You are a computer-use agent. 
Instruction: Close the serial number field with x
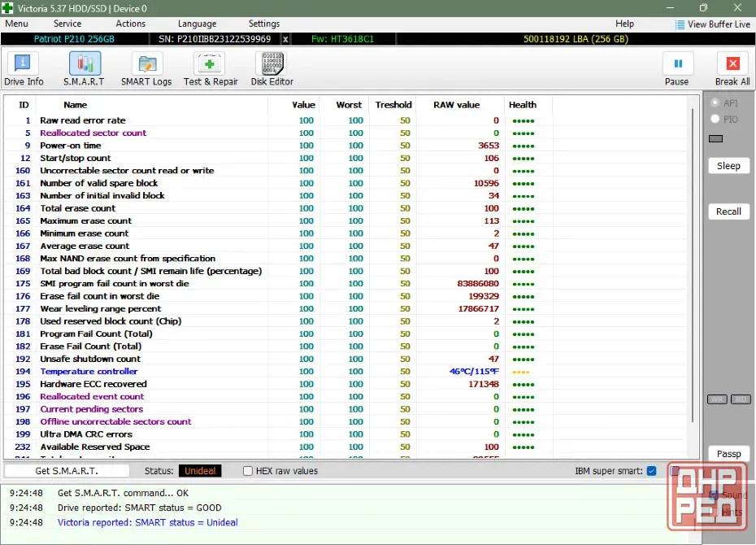pos(285,39)
